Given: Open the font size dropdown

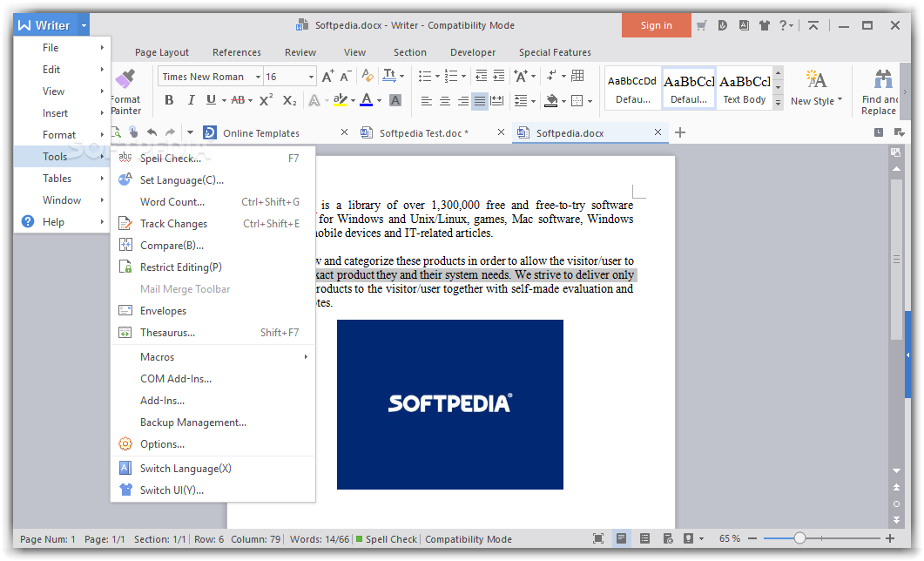Looking at the screenshot, I should click(x=311, y=77).
